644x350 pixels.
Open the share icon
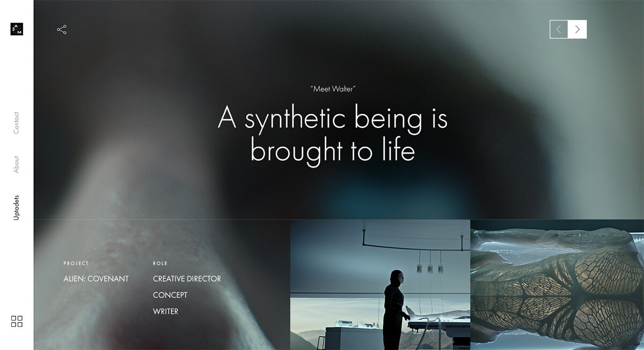point(62,30)
